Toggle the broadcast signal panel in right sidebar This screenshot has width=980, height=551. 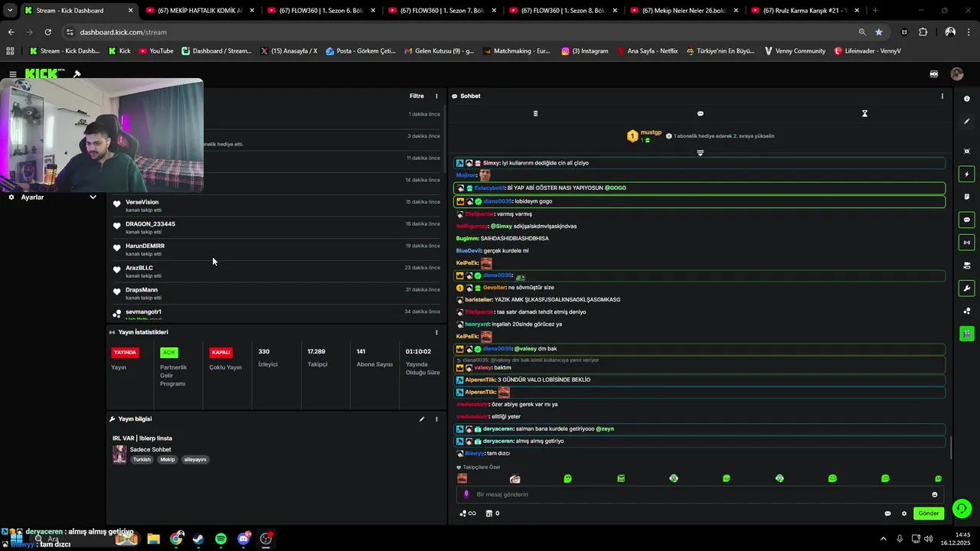point(967,243)
